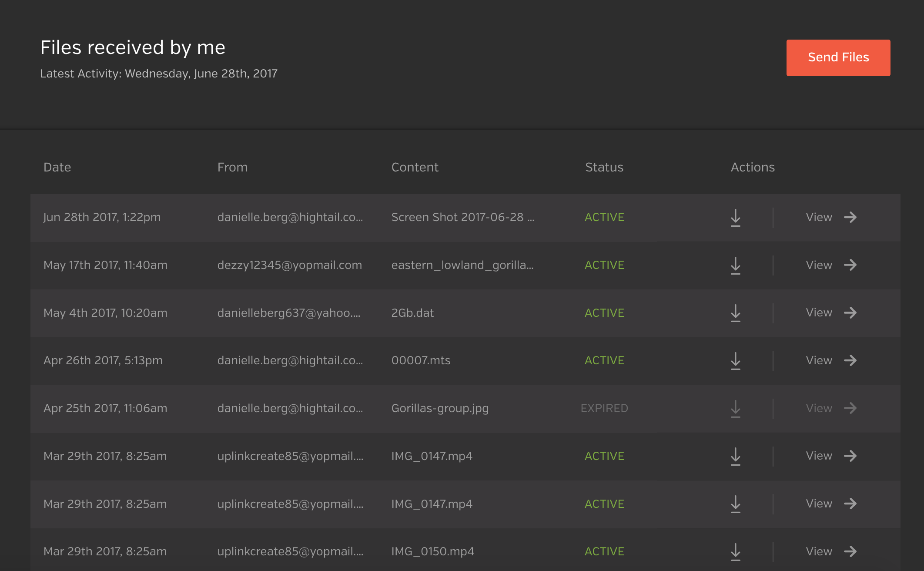This screenshot has width=924, height=571.
Task: Click ACTIVE status of 00007.mts row
Action: pyautogui.click(x=604, y=360)
